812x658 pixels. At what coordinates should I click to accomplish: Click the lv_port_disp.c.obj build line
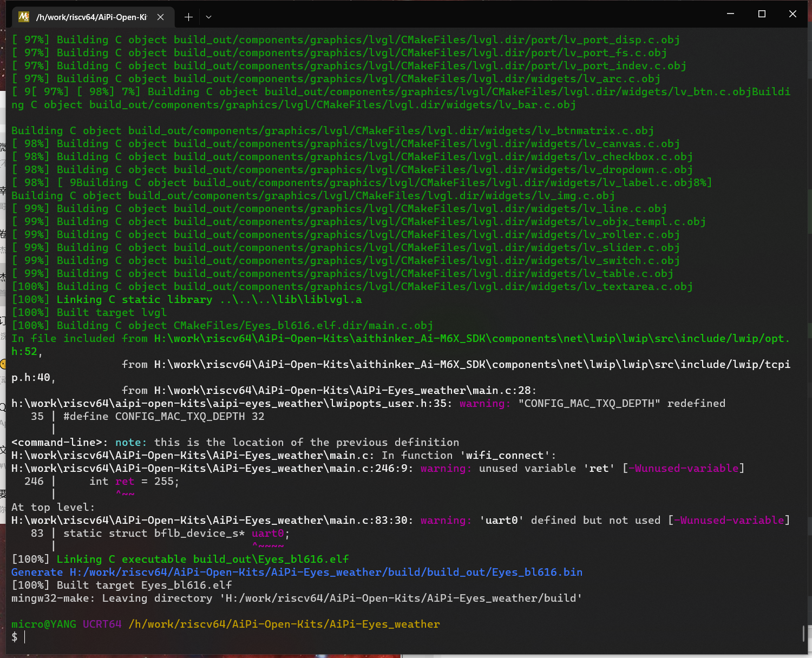pyautogui.click(x=345, y=40)
